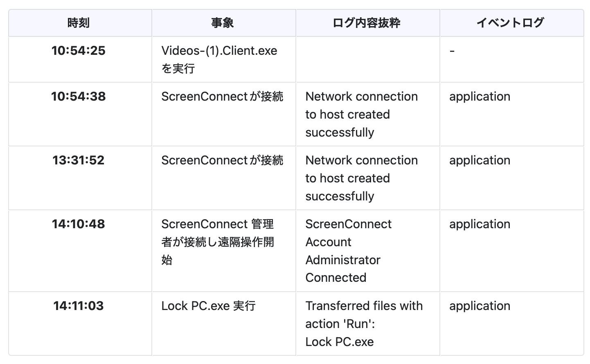Select the 13:31:52 timestamp cell

(x=79, y=160)
